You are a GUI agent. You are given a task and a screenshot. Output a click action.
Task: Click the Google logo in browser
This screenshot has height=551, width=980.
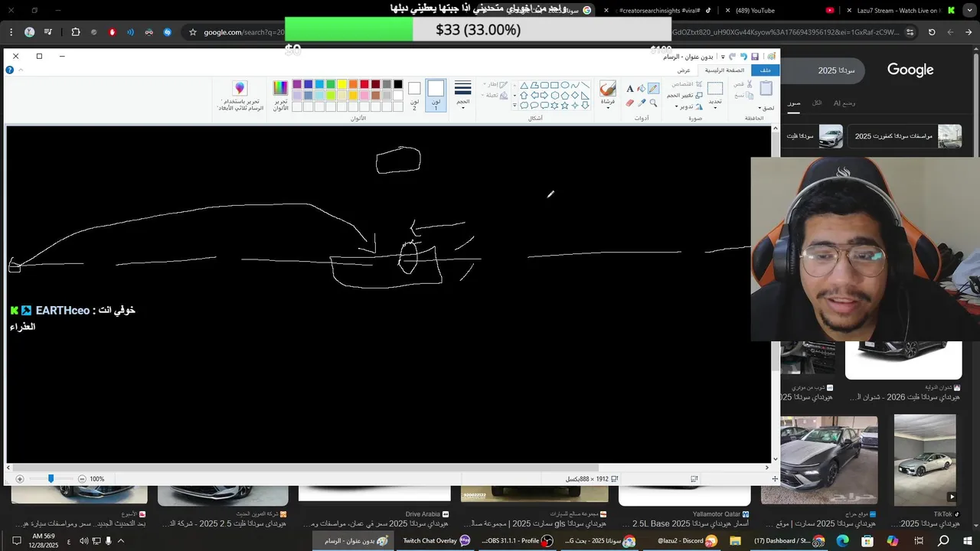pyautogui.click(x=910, y=70)
